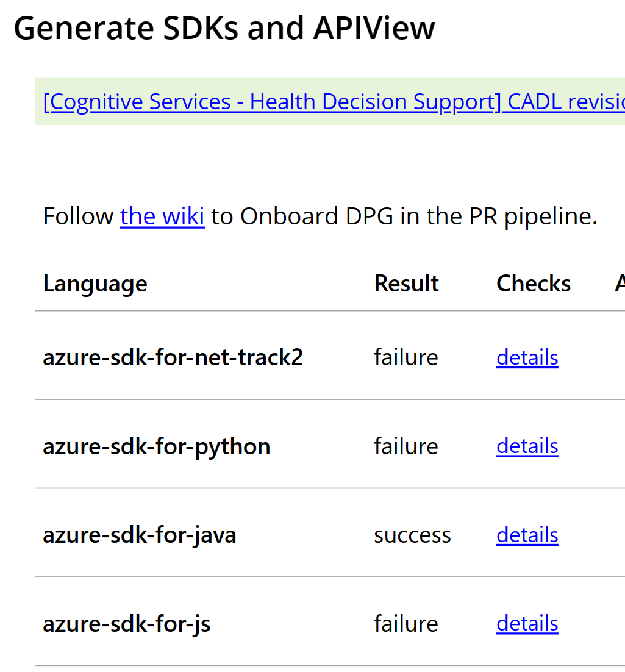Select the azure-sdk-for-java row label
This screenshot has width=625, height=672.
tap(139, 535)
